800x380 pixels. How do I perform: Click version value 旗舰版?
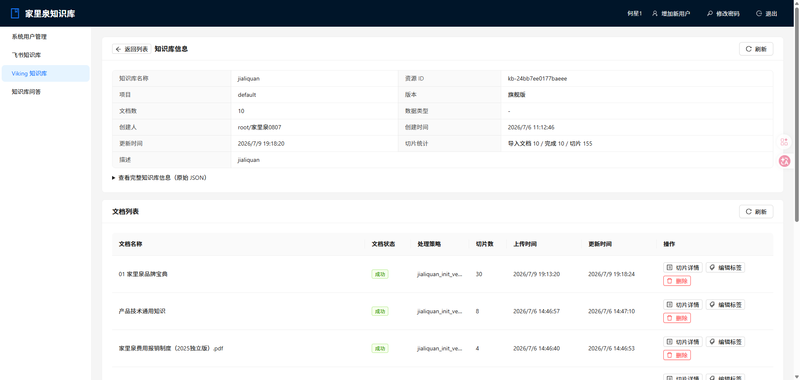(x=516, y=94)
